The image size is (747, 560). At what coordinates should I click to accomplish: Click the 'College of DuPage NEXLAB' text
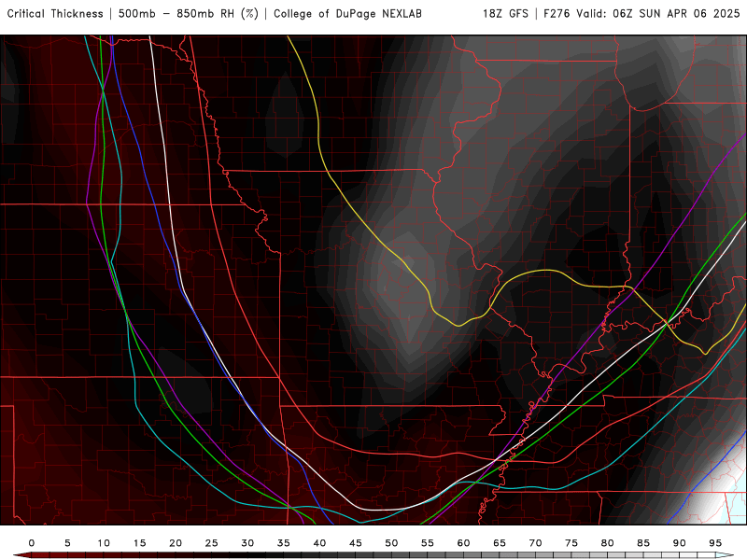click(x=347, y=14)
